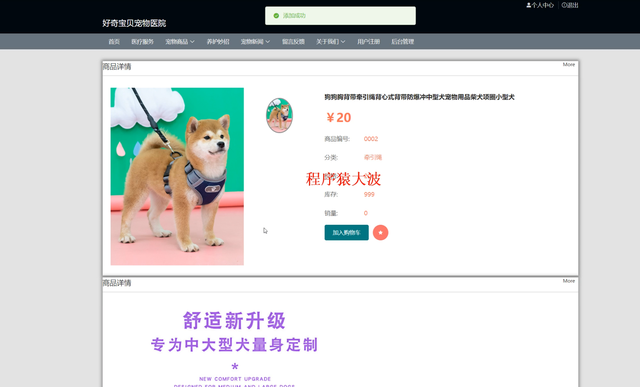The image size is (640, 387).
Task: Click the green success check icon
Action: pyautogui.click(x=276, y=16)
